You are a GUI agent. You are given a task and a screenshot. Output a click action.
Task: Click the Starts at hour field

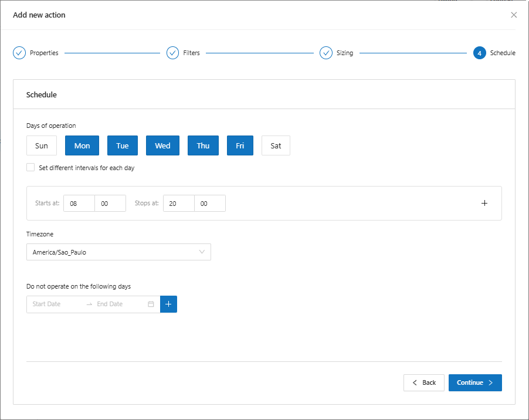pos(79,204)
